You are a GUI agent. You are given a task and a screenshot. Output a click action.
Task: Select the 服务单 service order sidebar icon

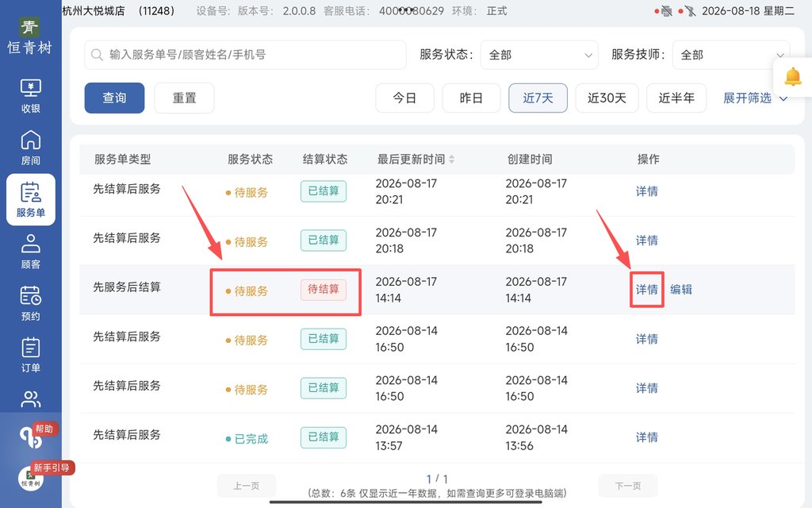pos(31,199)
